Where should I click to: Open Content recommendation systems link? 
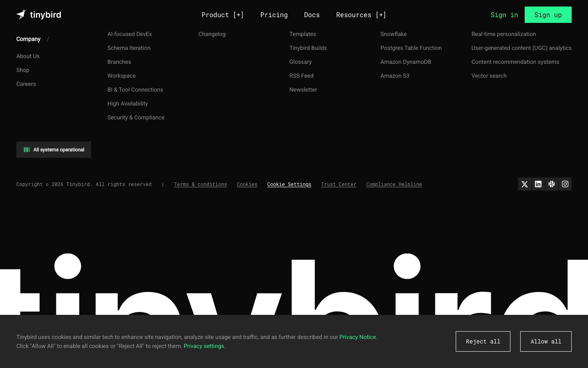(x=515, y=62)
